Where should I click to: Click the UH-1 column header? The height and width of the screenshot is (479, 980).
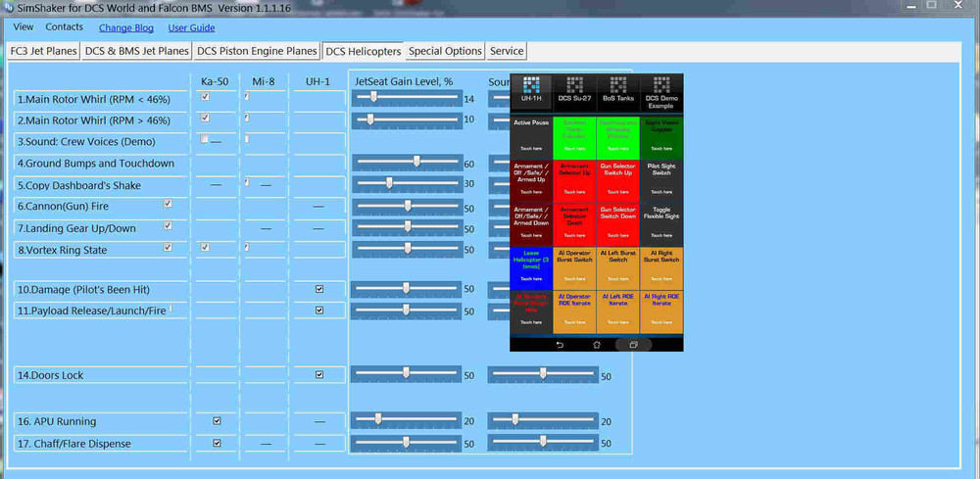(318, 81)
